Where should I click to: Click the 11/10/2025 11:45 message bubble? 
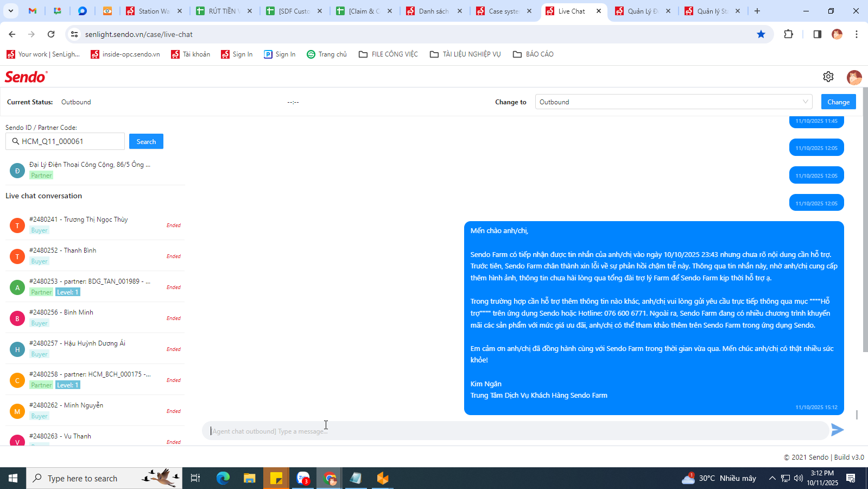coord(816,122)
